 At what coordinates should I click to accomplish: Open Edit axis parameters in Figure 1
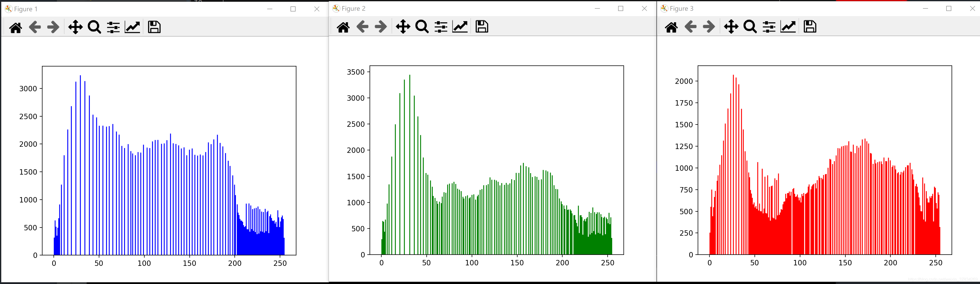[x=132, y=27]
